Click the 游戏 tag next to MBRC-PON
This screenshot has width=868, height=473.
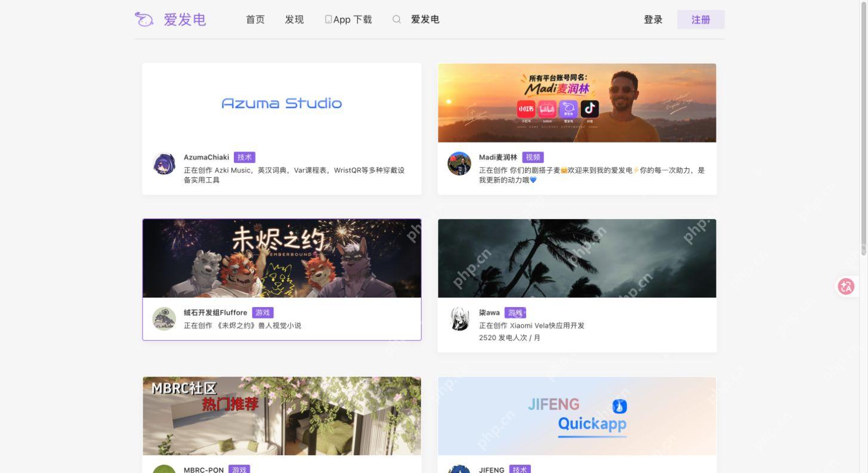239,469
